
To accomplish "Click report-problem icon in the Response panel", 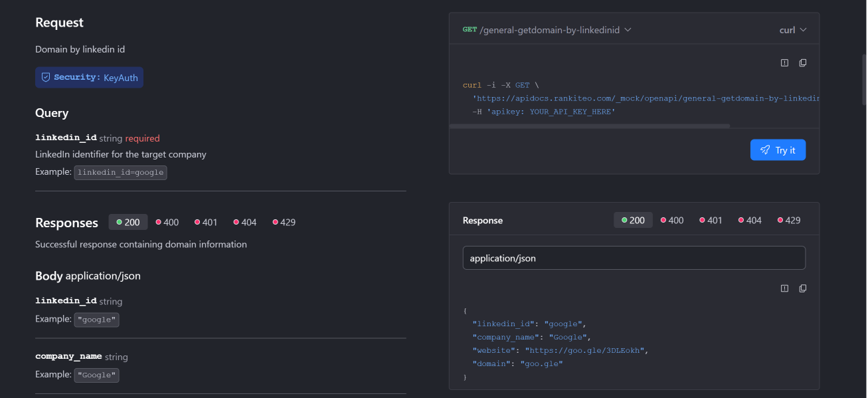I will point(784,288).
